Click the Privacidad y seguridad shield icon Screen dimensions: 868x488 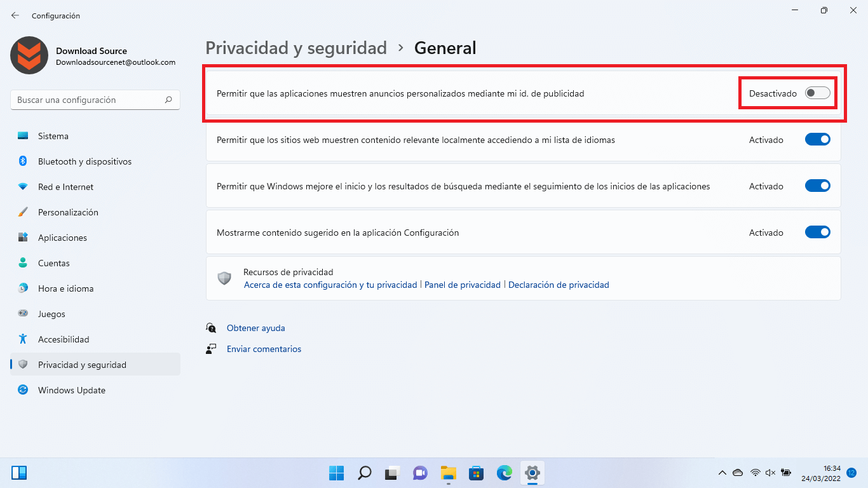[23, 365]
